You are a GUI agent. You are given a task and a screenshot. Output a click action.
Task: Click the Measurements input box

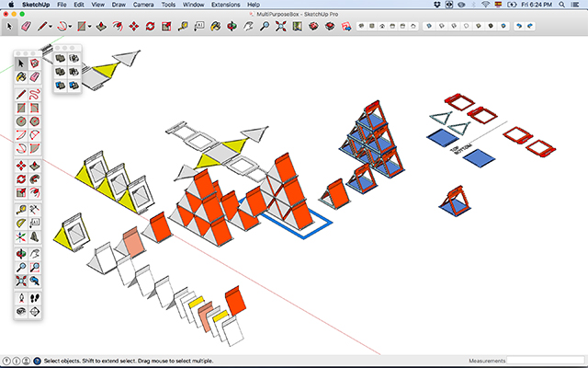(x=546, y=361)
